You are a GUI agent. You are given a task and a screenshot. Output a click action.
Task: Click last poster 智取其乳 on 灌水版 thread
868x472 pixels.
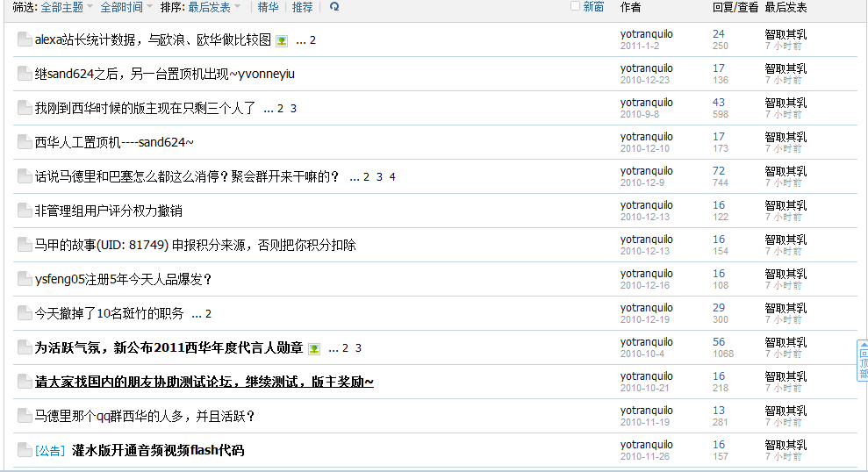tap(786, 445)
